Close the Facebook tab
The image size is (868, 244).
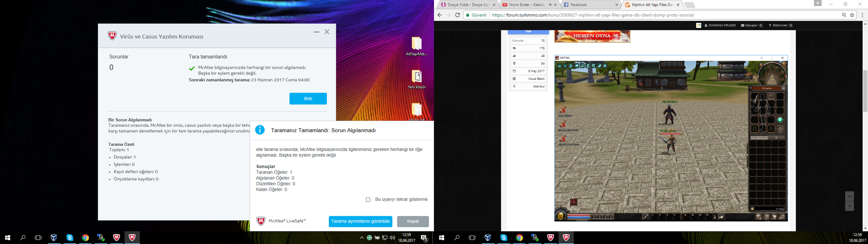click(x=616, y=5)
